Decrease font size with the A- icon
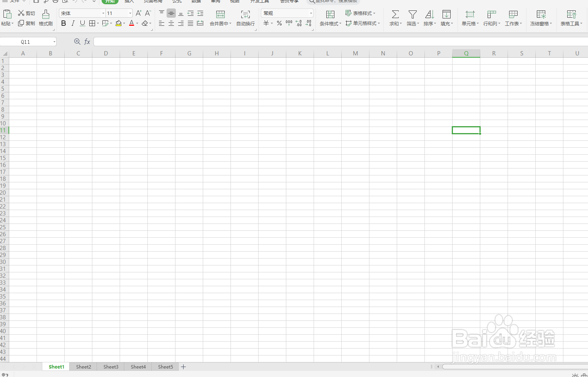Viewport: 588px width, 377px height. pos(148,13)
